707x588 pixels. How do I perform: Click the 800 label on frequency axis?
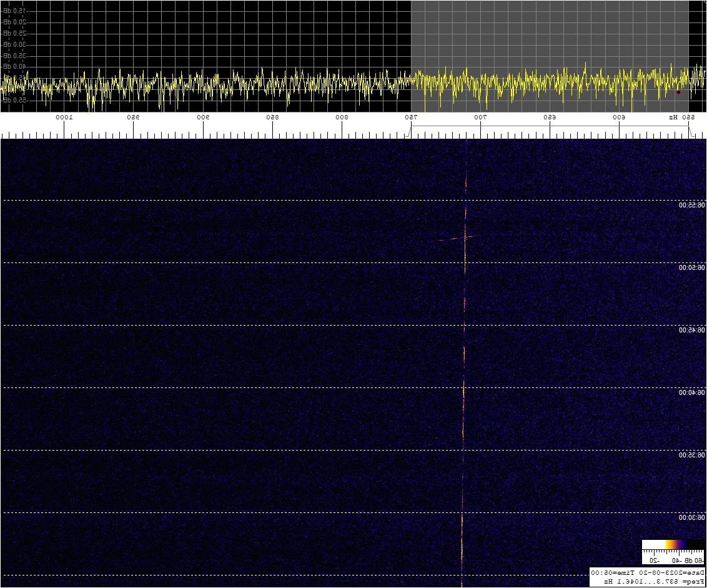[x=342, y=117]
